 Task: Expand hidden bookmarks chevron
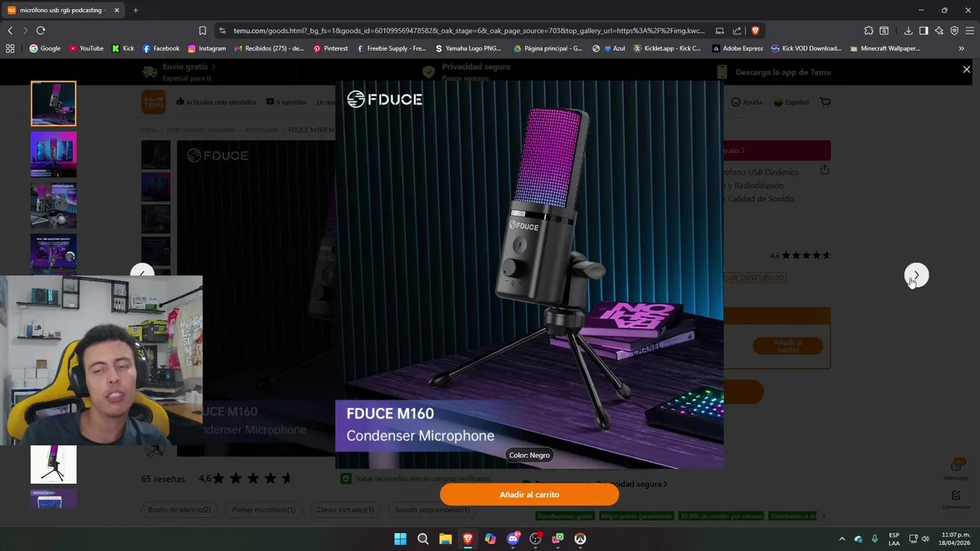tap(961, 48)
